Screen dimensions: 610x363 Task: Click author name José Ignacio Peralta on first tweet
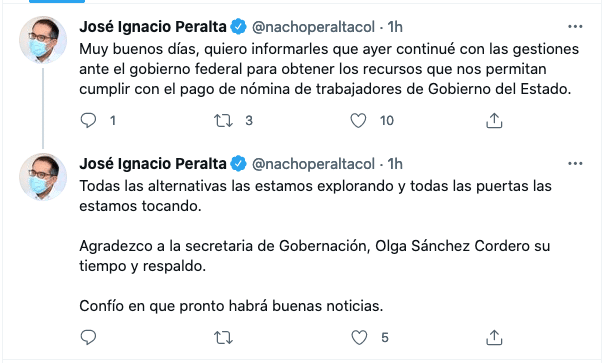pos(152,27)
